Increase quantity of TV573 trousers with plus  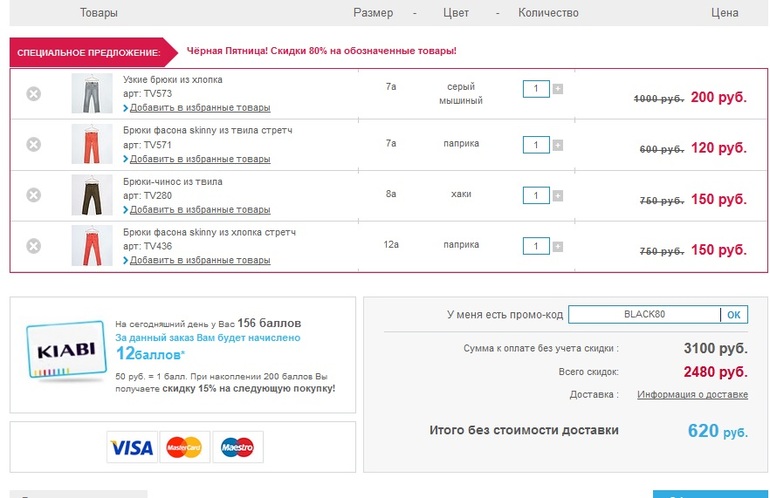tap(558, 89)
